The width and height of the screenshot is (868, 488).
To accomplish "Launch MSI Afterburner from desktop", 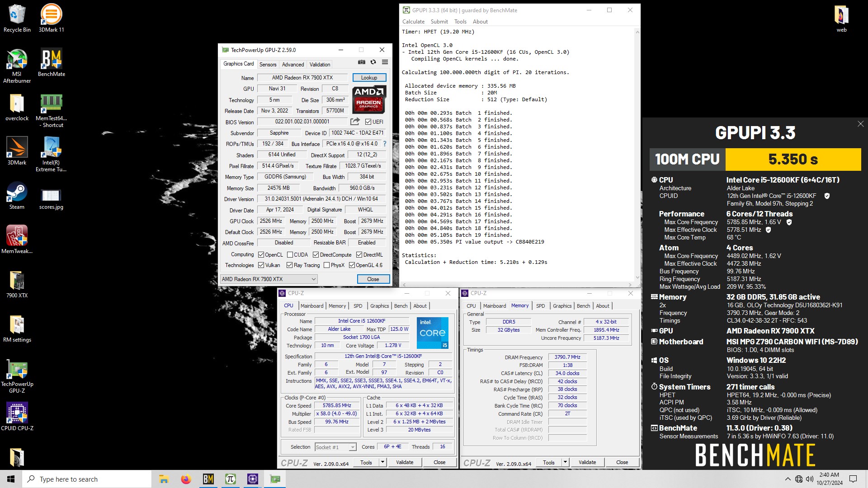I will 17,66.
